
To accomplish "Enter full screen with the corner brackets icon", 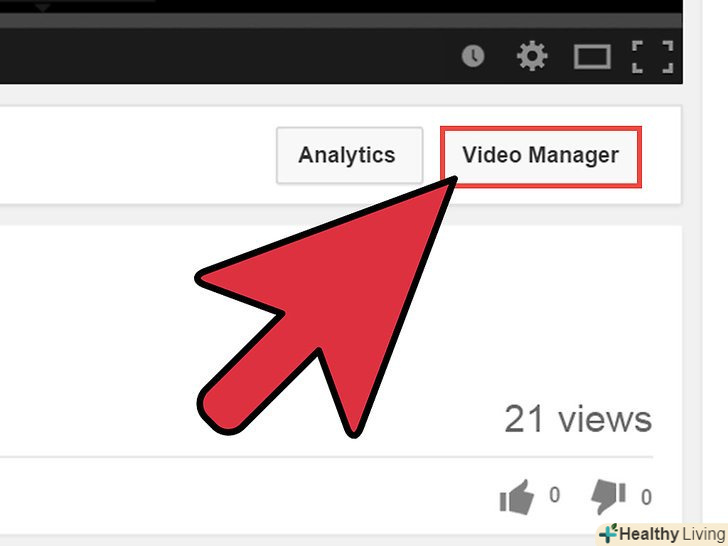I will coord(652,57).
